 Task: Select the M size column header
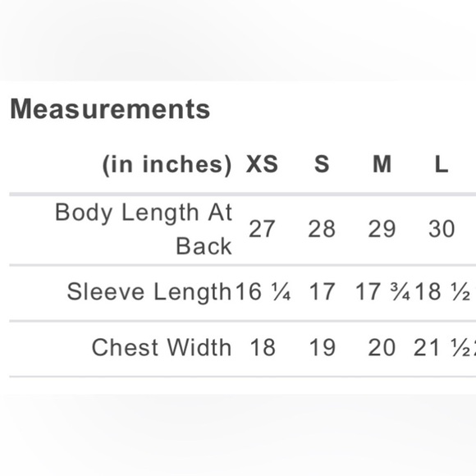pyautogui.click(x=382, y=164)
